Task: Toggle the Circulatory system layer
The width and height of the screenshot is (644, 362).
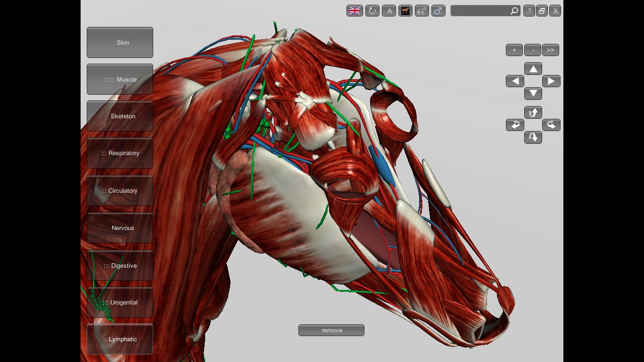Action: [120, 190]
